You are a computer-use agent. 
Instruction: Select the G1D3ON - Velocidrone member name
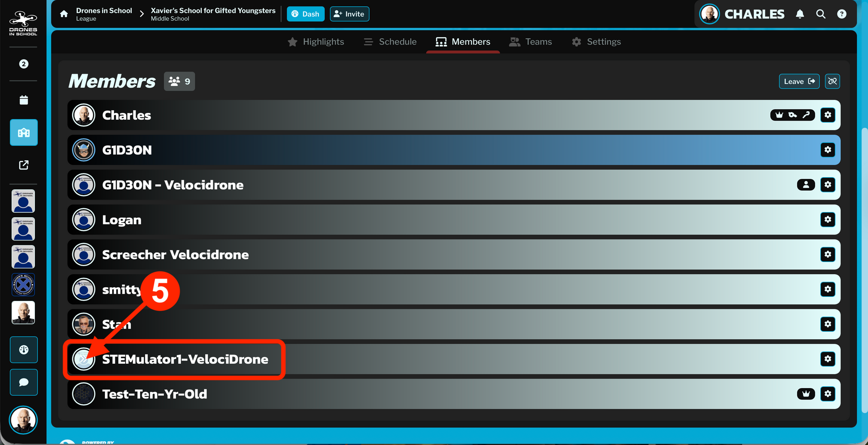point(173,185)
